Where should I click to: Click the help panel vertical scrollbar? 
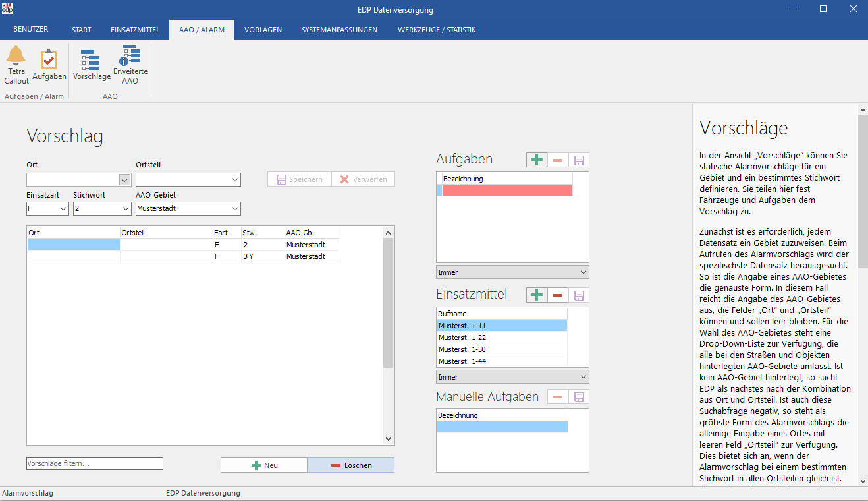[x=863, y=191]
